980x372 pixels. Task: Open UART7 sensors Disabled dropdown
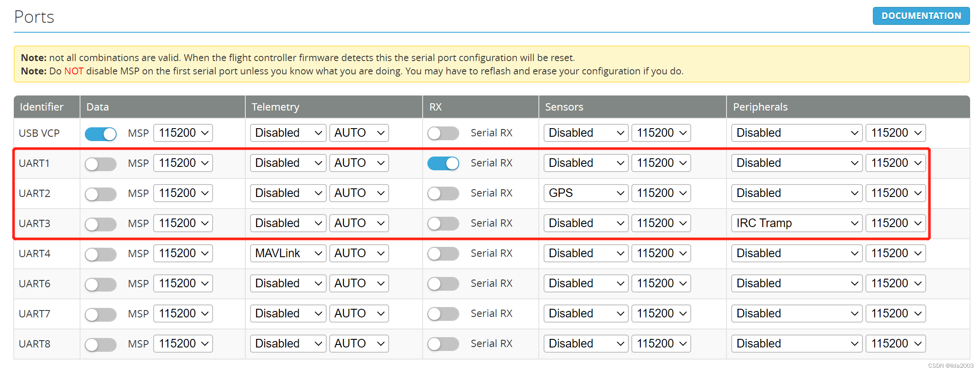coord(586,314)
